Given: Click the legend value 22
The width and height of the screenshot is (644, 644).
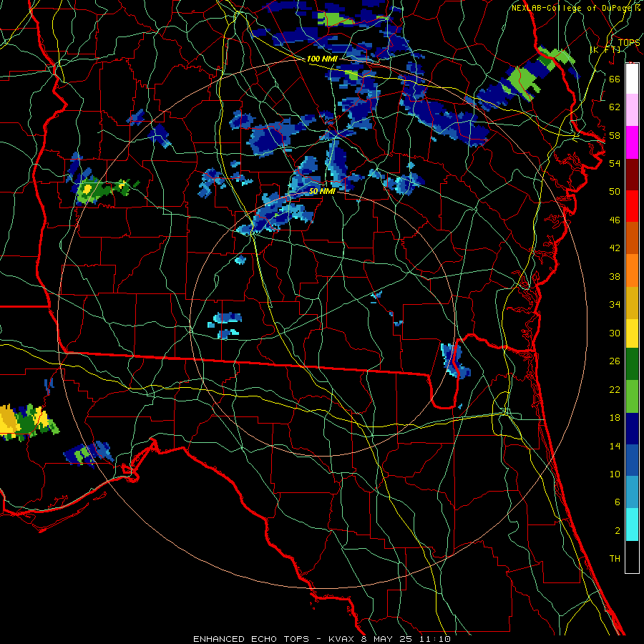Looking at the screenshot, I should [x=615, y=389].
